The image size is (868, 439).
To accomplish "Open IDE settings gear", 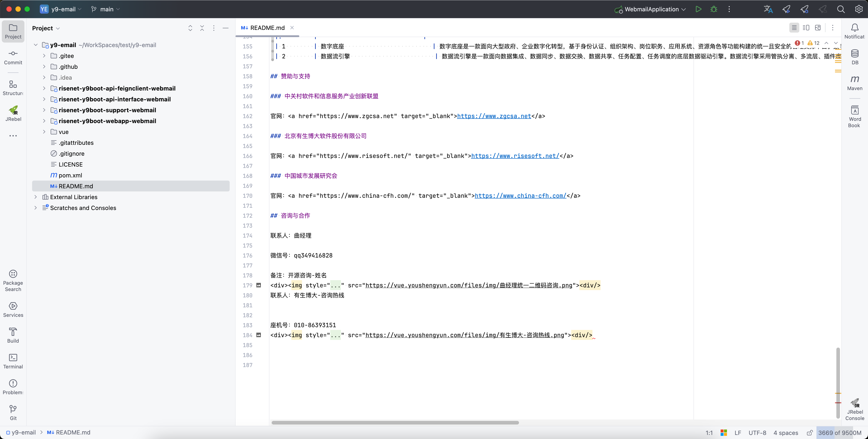I will pyautogui.click(x=859, y=9).
